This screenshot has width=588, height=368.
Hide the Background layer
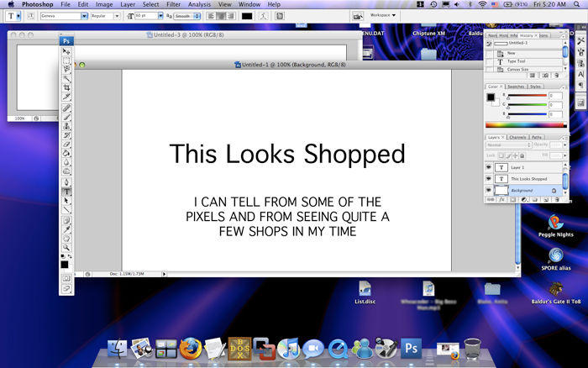(x=489, y=191)
